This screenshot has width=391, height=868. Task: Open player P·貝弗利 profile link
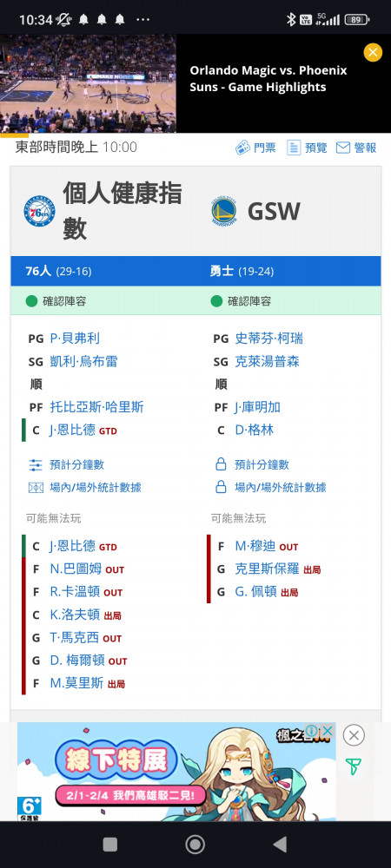click(75, 339)
